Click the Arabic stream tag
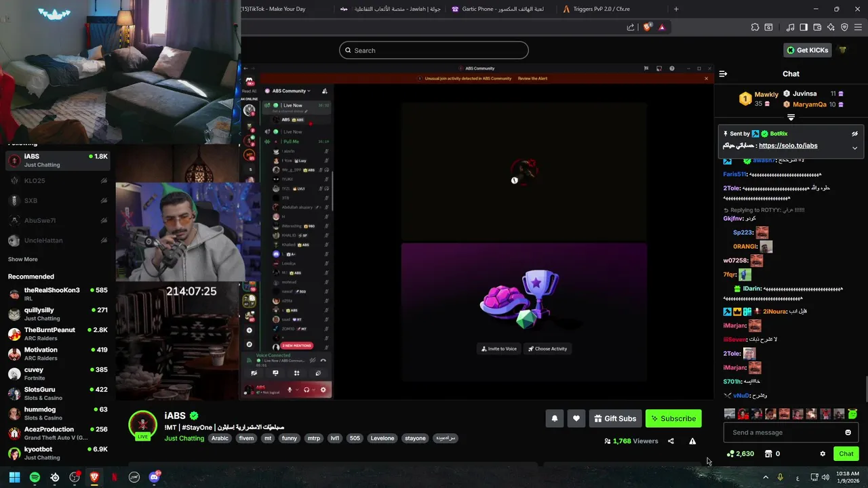Screen dimensions: 868x488 (220, 439)
